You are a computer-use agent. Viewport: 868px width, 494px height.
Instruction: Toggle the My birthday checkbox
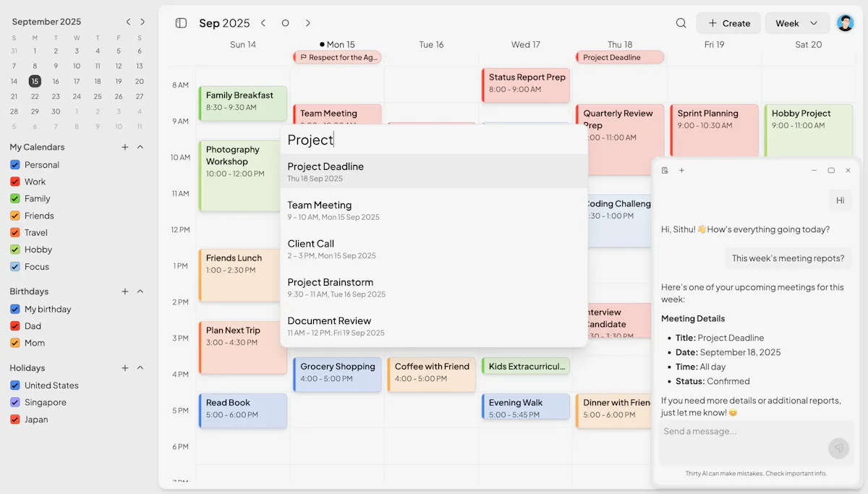tap(14, 309)
